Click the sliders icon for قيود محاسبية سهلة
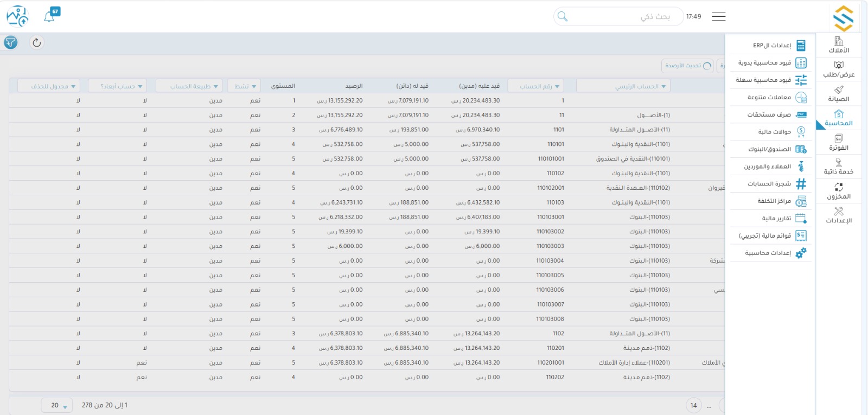 (x=801, y=80)
